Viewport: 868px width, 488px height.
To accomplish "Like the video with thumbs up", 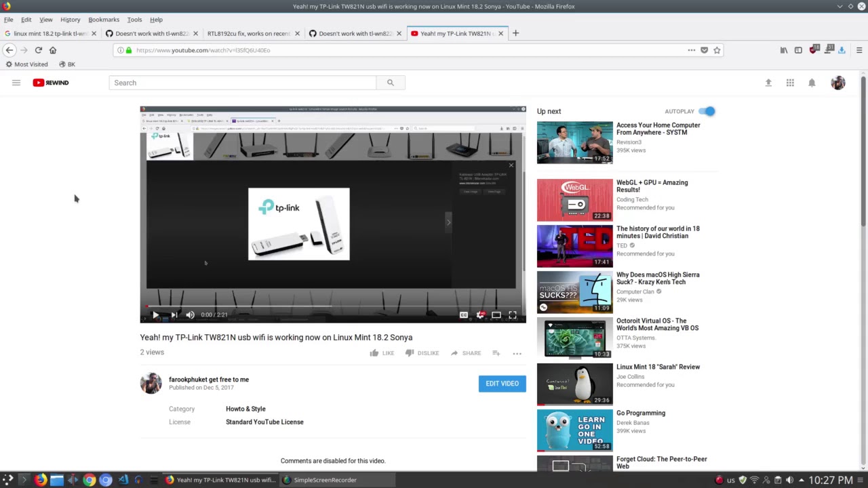I will pyautogui.click(x=382, y=353).
